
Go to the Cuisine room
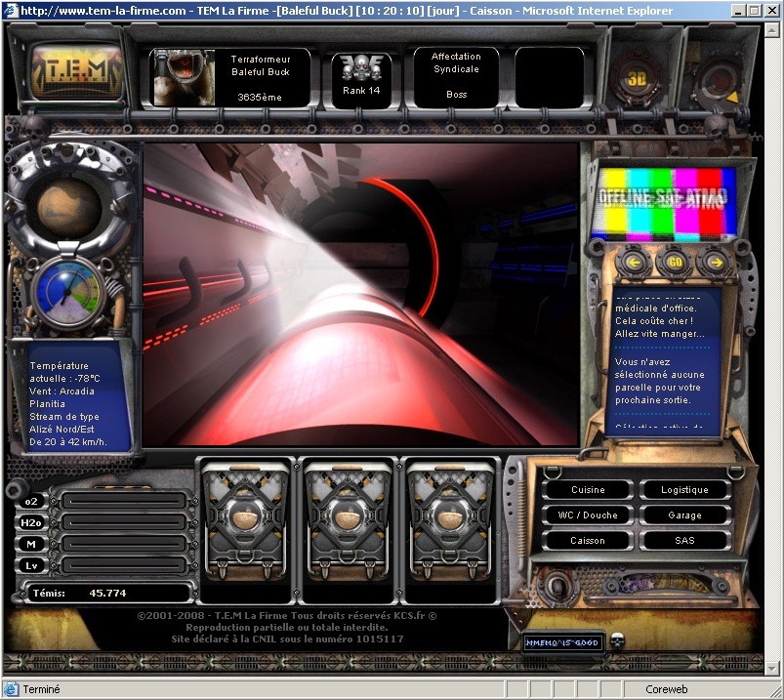click(588, 490)
